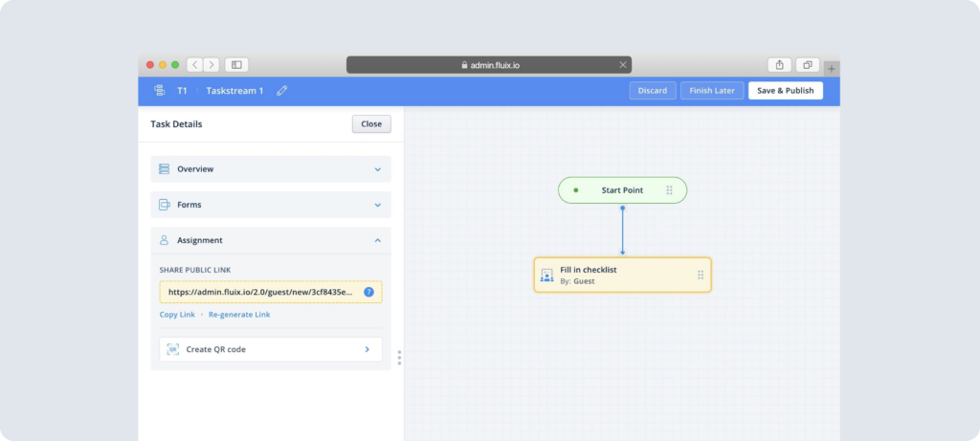Choose Finish Later
The width and height of the screenshot is (980, 441).
[x=711, y=91]
